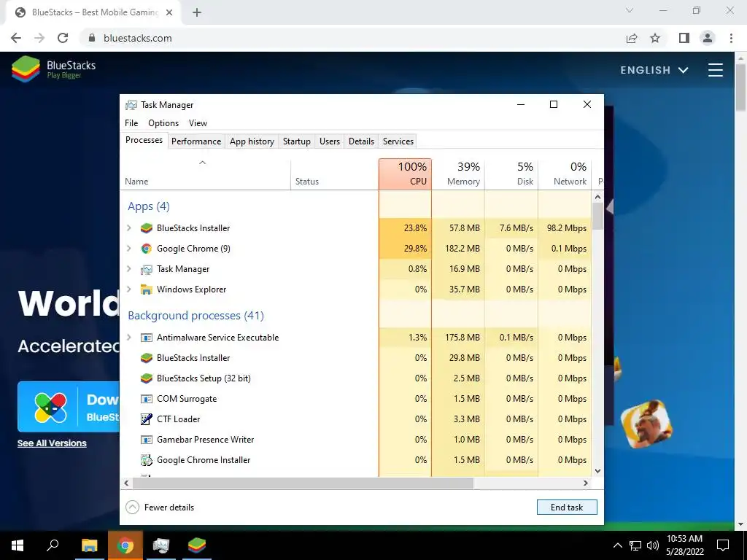Switch to the Startup tab
Image resolution: width=747 pixels, height=560 pixels.
pos(296,141)
